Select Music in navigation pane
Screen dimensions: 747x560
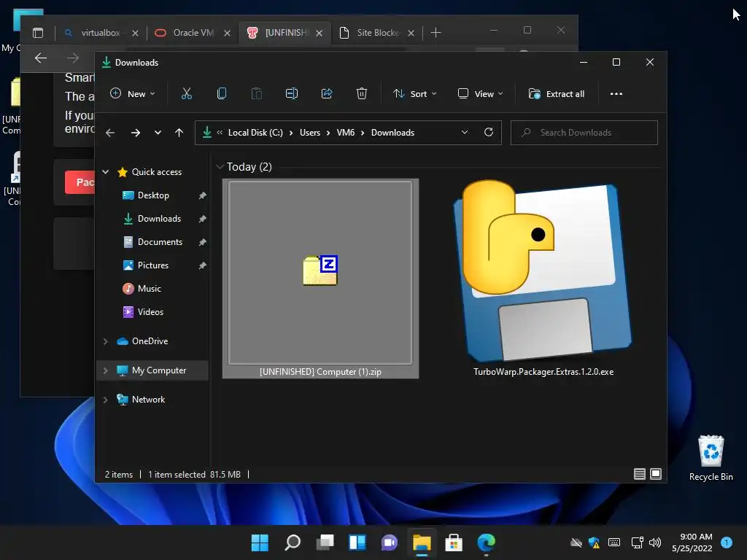(x=149, y=289)
